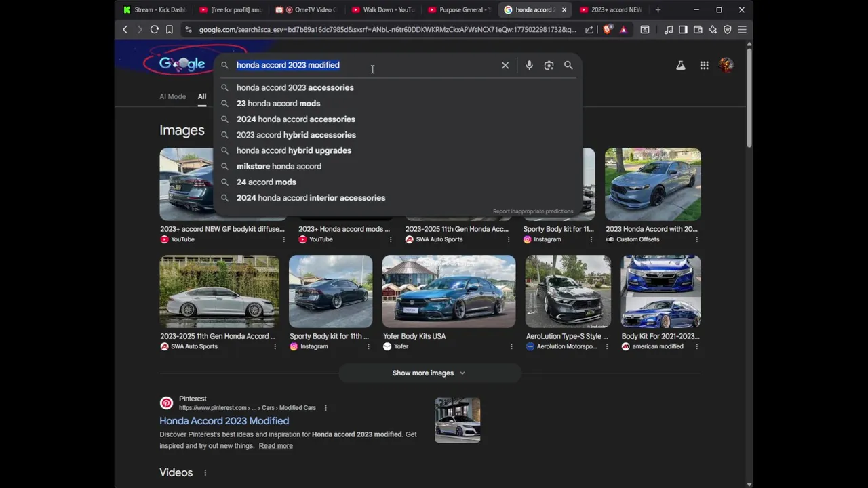The height and width of the screenshot is (488, 868).
Task: Open the SWA Auto Sports silver Accord image
Action: click(x=219, y=291)
